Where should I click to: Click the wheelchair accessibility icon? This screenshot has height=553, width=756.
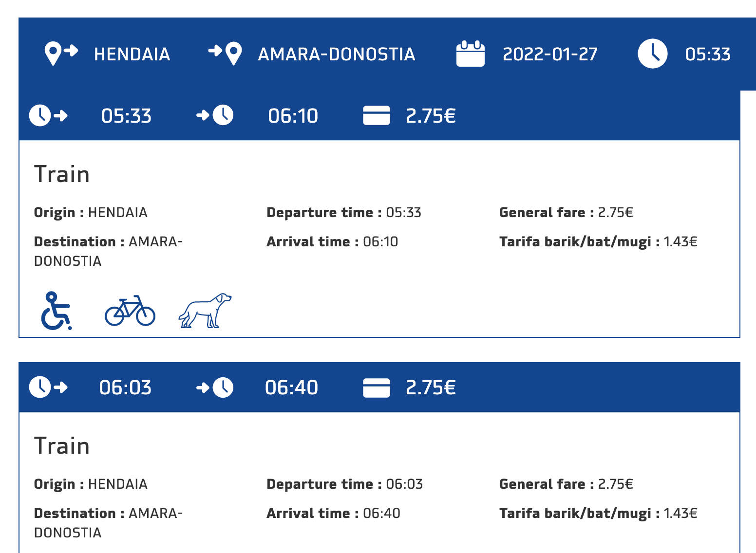tap(56, 311)
